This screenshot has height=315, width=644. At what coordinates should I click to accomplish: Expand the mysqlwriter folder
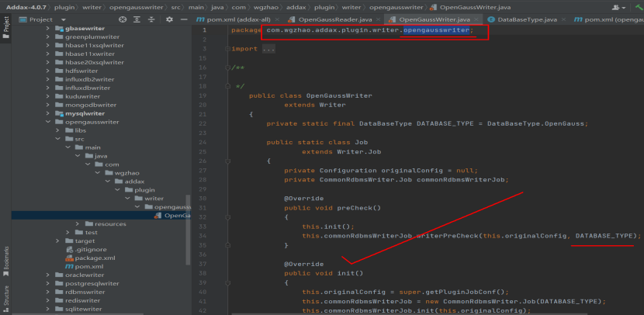pos(47,113)
